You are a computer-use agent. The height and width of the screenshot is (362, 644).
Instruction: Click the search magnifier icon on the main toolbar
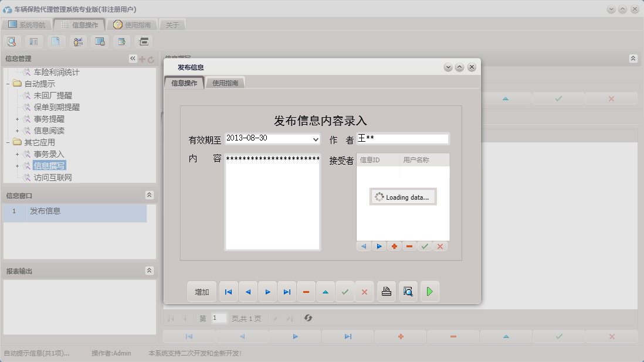(12, 42)
